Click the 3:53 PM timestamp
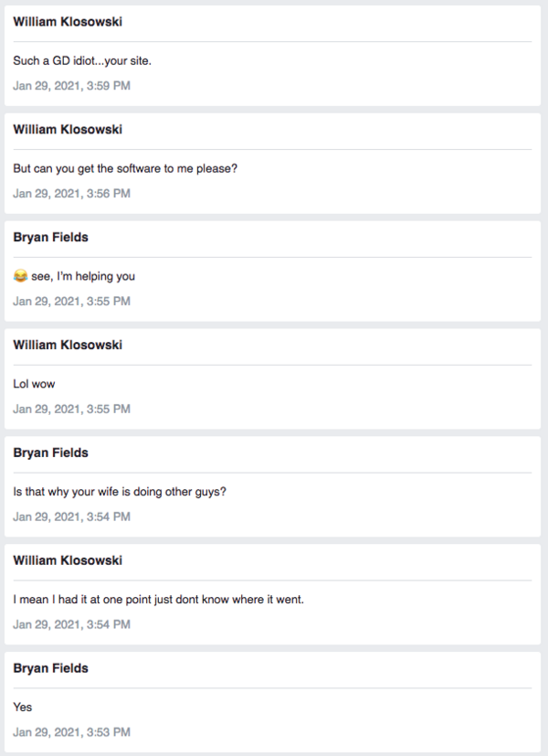 (x=71, y=732)
